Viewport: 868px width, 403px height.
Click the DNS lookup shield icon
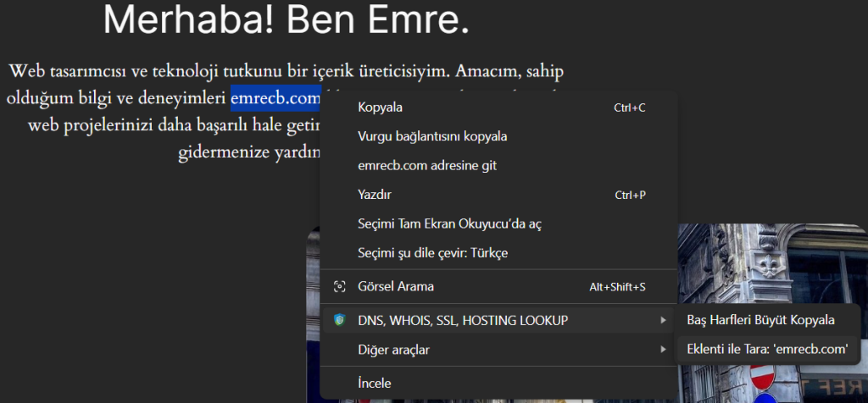[x=340, y=320]
